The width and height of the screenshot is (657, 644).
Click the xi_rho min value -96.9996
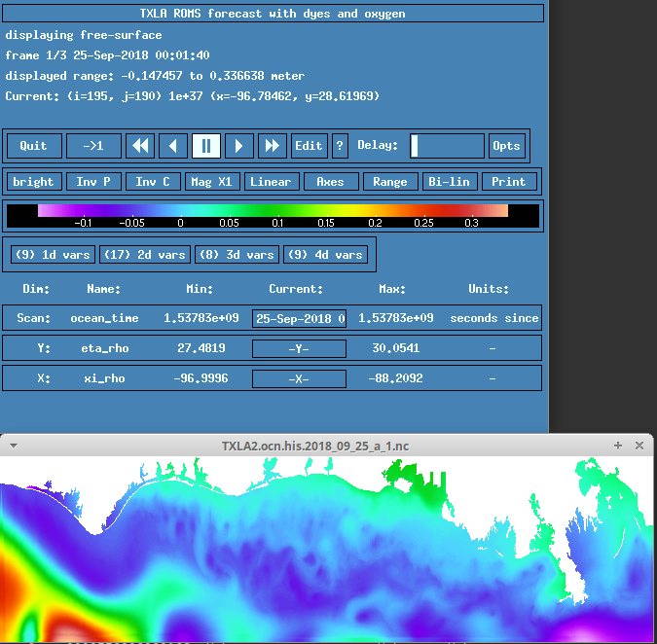(x=201, y=378)
